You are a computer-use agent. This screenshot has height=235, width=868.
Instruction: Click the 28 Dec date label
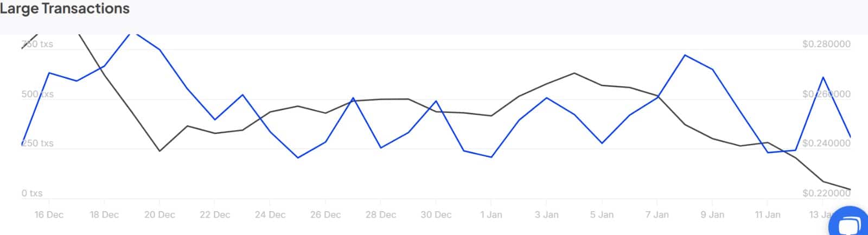[x=381, y=215]
